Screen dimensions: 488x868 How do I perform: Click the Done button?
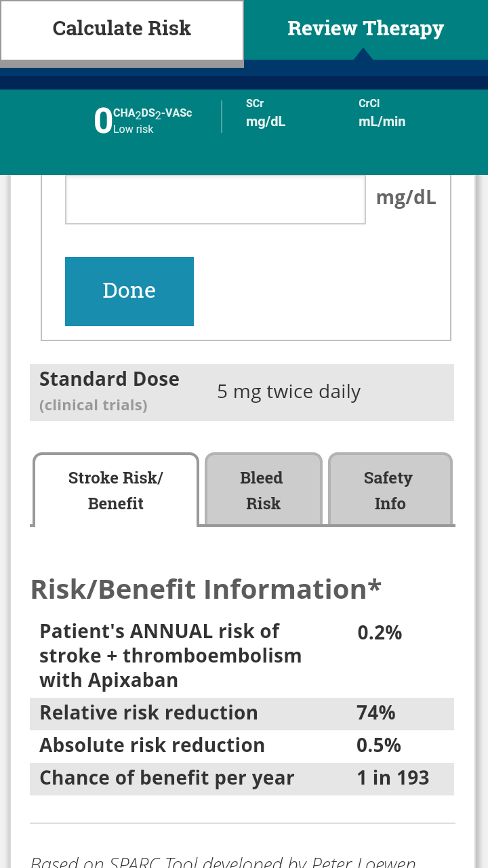coord(129,292)
